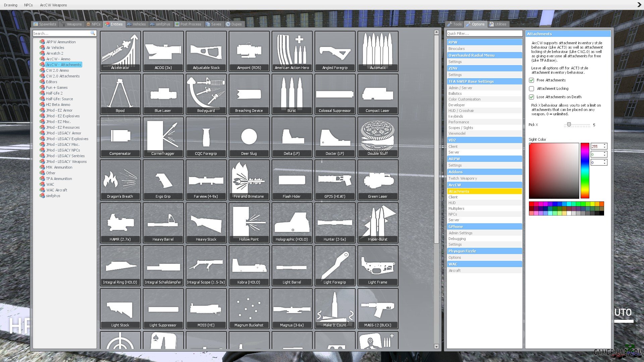Toggle Lose Attachments on Death checkbox
644x362 pixels.
(531, 97)
